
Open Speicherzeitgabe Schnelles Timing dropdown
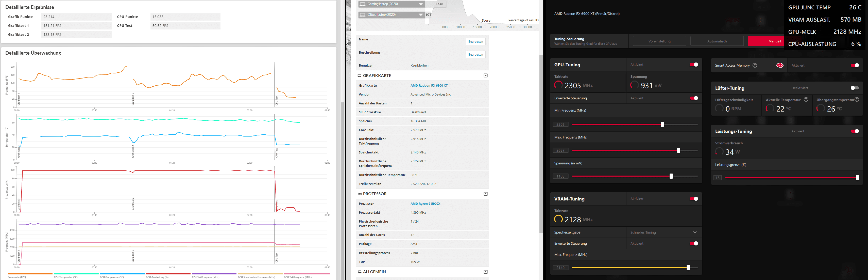[x=664, y=232]
